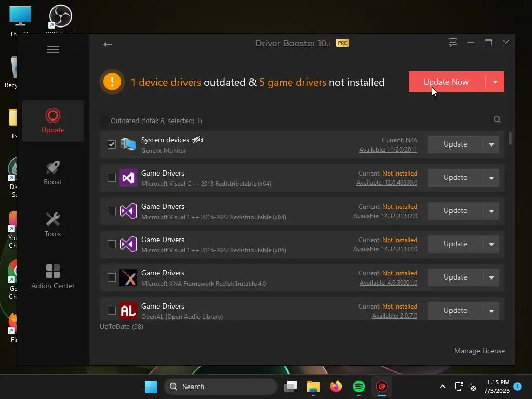
Task: Click the Generic Monitor device icon
Action: click(128, 144)
